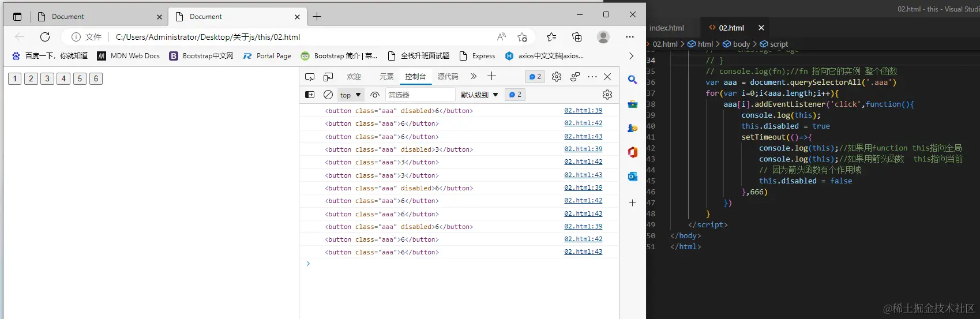Close the DevTools panel

tap(607, 77)
